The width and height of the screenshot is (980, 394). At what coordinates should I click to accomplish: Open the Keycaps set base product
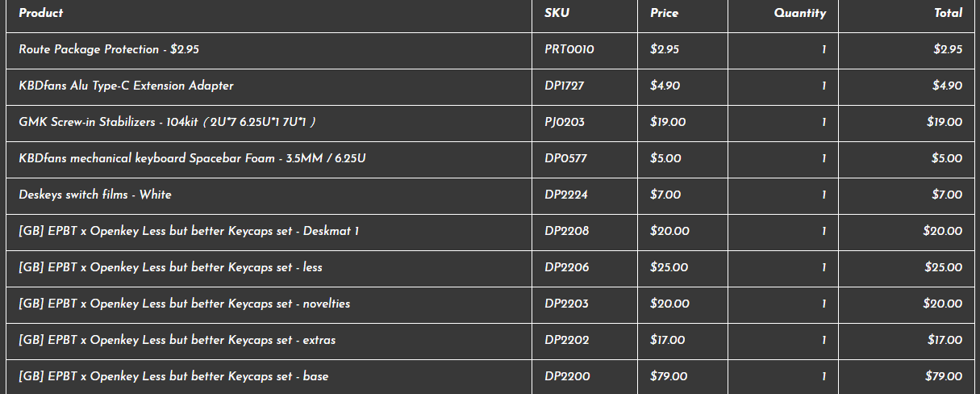pyautogui.click(x=173, y=376)
